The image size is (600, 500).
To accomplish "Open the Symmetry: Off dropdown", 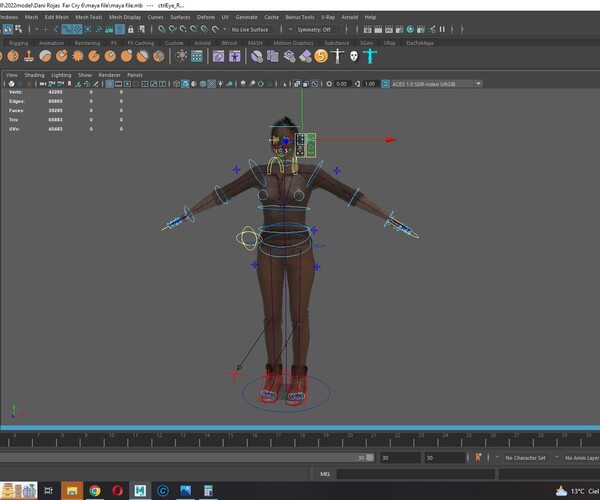I will 317,29.
